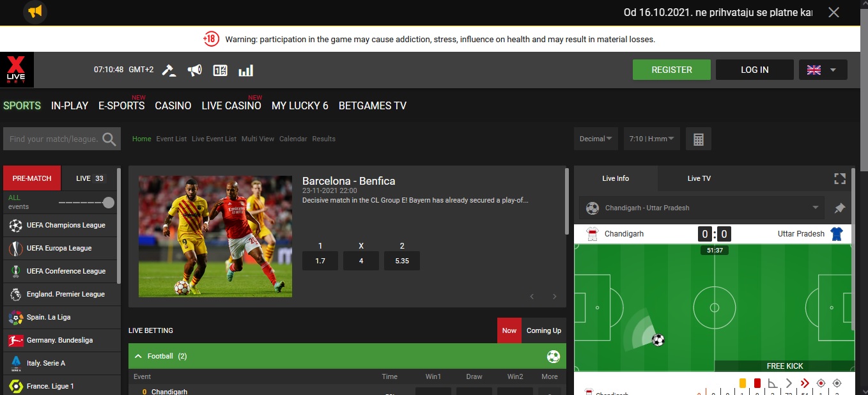Open the Results link
Image resolution: width=868 pixels, height=395 pixels.
click(x=324, y=139)
